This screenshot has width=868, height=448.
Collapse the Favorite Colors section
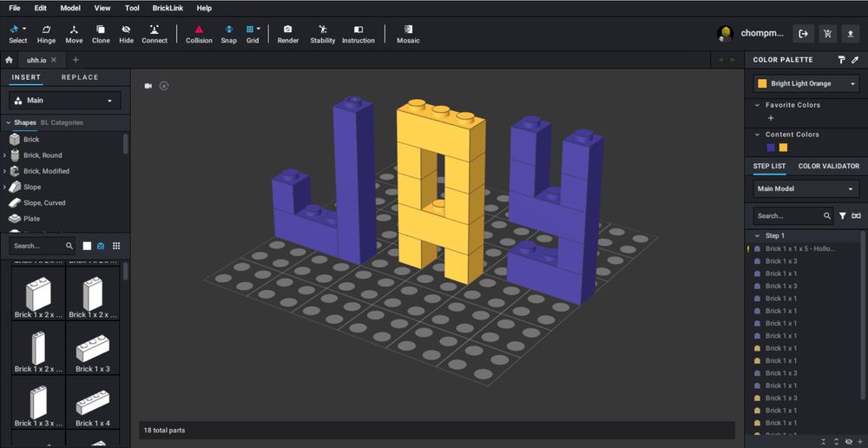757,105
